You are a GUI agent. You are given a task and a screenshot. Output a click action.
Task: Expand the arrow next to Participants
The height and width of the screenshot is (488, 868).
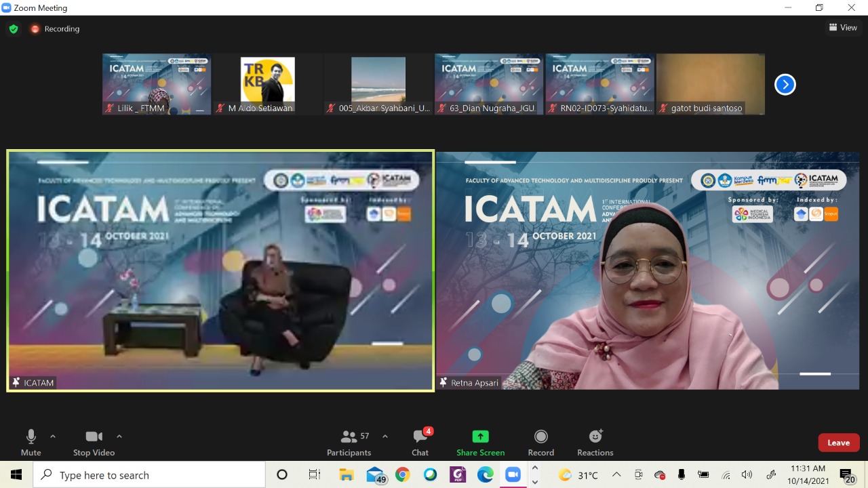click(x=385, y=436)
